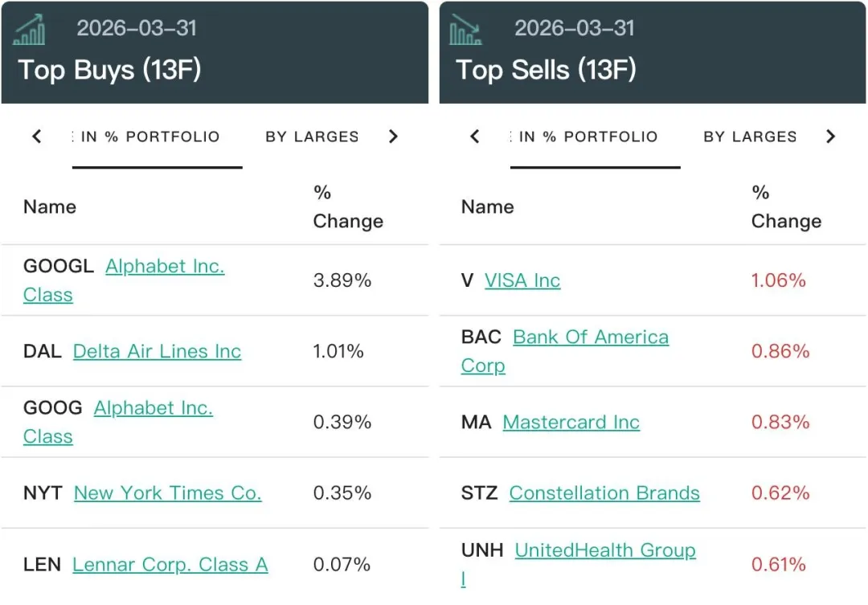The height and width of the screenshot is (605, 868).
Task: Click right chevron in Top Sells tabs
Action: [830, 137]
